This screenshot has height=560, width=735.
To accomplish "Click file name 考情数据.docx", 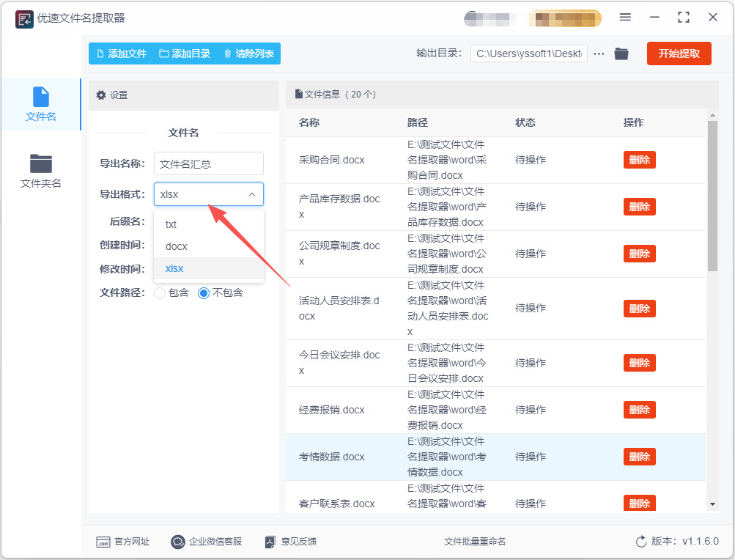I will (331, 457).
